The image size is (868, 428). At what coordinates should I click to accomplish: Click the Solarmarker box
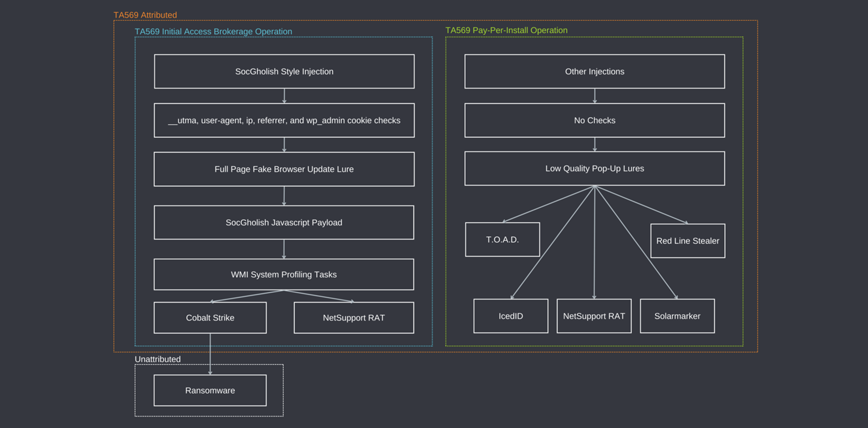677,316
